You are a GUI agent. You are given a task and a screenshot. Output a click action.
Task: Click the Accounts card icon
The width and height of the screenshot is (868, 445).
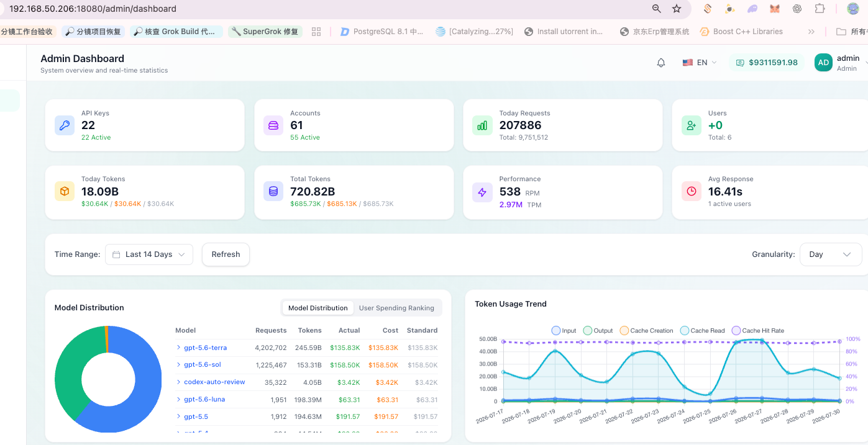point(273,125)
